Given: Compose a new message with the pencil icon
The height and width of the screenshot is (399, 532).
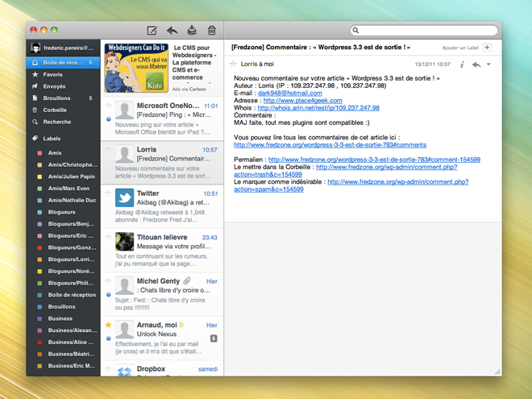Looking at the screenshot, I should 152,31.
